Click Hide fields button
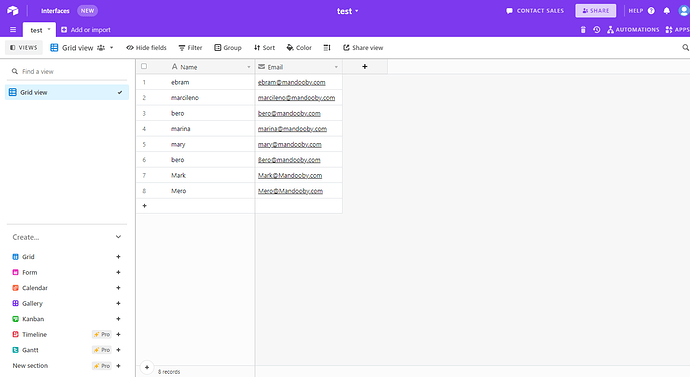Image resolution: width=690 pixels, height=377 pixels. [x=147, y=48]
